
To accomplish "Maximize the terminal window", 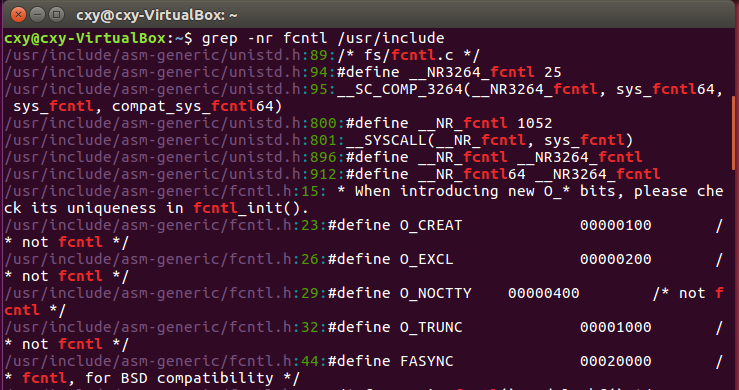I will pyautogui.click(x=57, y=15).
